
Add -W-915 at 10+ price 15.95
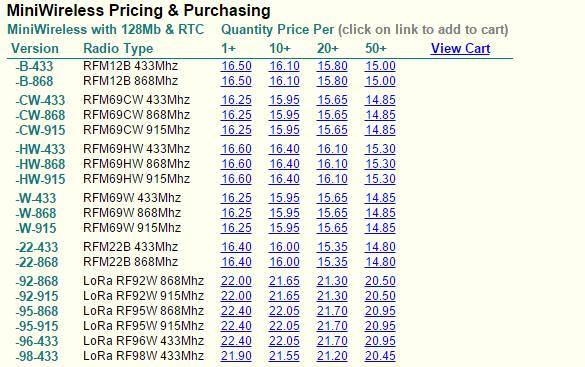point(284,228)
